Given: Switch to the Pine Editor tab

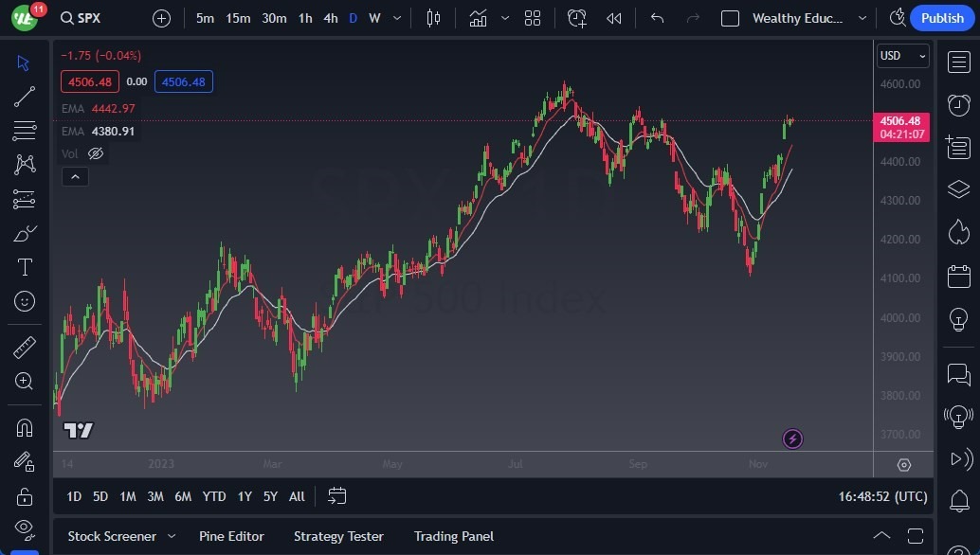Looking at the screenshot, I should click(231, 536).
